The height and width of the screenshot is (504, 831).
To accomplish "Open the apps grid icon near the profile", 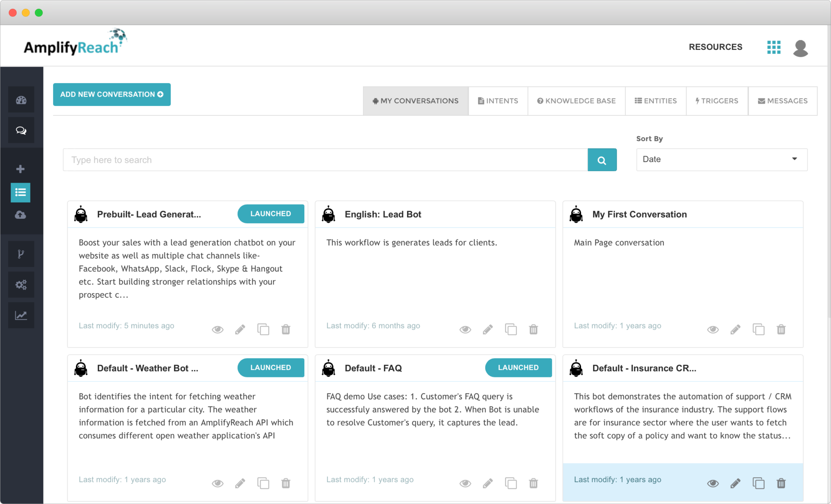I will point(774,47).
